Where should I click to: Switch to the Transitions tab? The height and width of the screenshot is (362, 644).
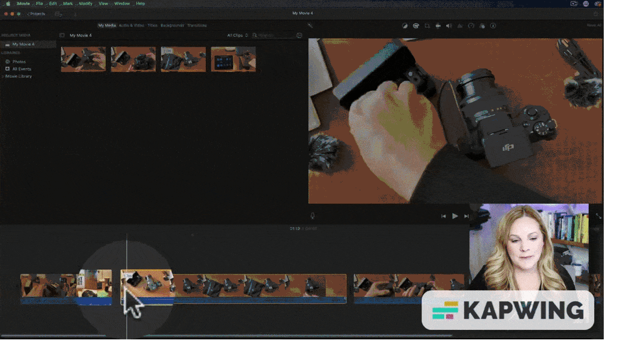[197, 25]
